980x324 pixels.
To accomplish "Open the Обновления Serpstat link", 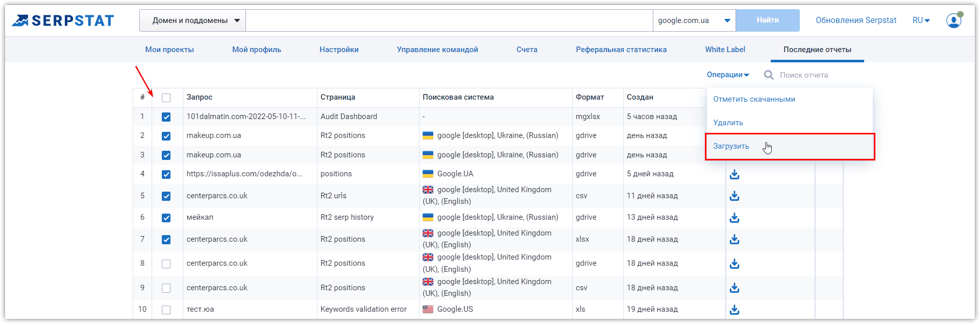I will [856, 20].
